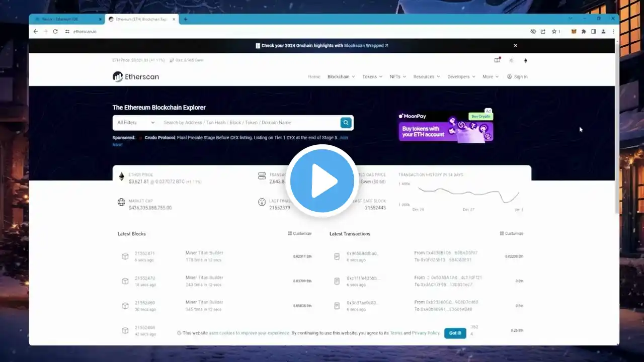Go to the Home nav item
The width and height of the screenshot is (644, 362).
point(314,76)
